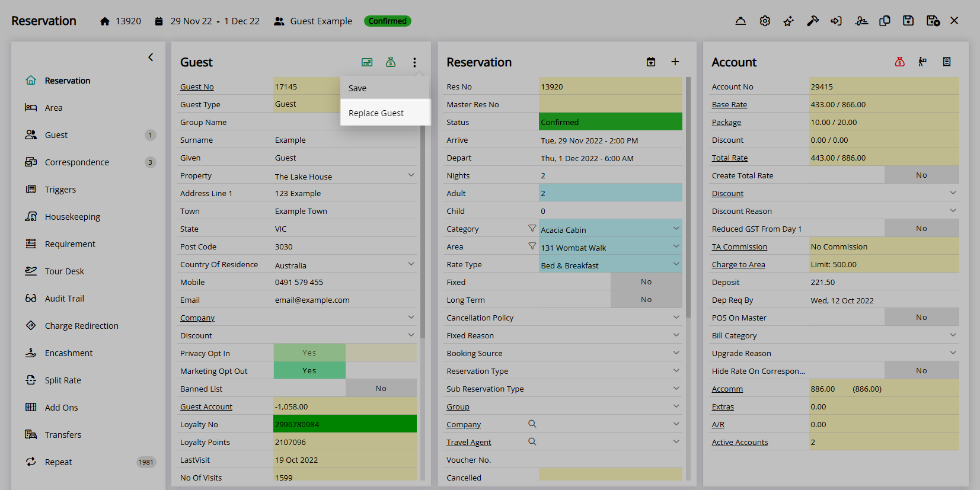Expand the Discount Reason dropdown
980x490 pixels.
click(x=953, y=210)
